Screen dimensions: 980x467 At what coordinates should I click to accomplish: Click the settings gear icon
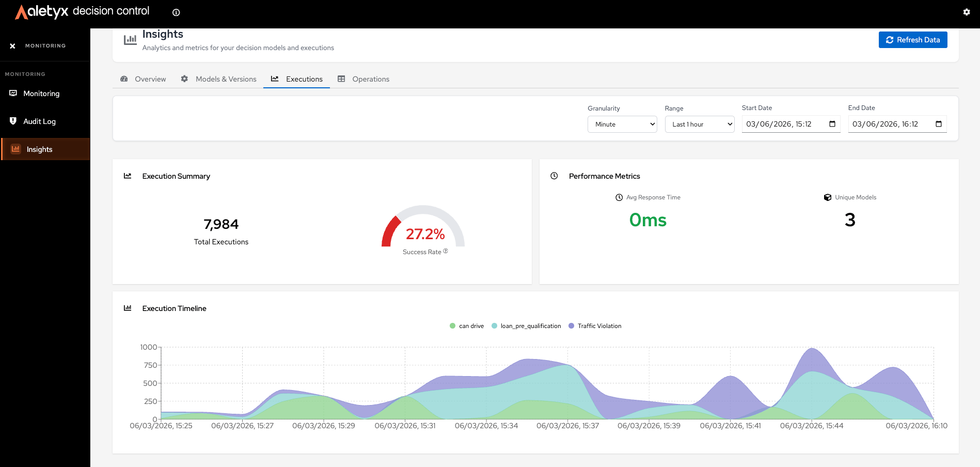click(x=967, y=12)
